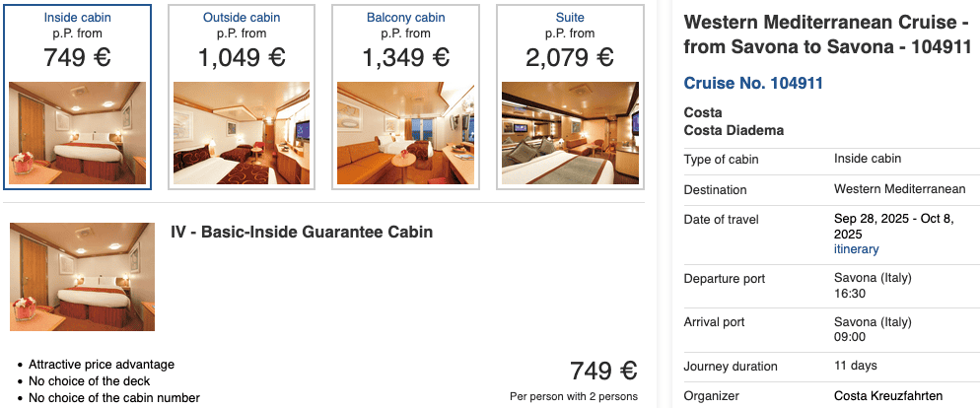The width and height of the screenshot is (980, 408).
Task: Click the 1,049 € Outside cabin price
Action: (242, 58)
